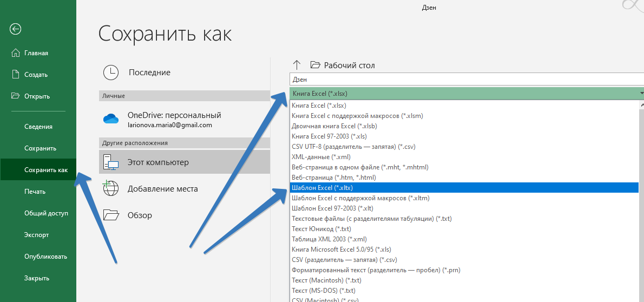Image resolution: width=644 pixels, height=302 pixels.
Task: Click the globe icon for Добавление места
Action: click(110, 188)
